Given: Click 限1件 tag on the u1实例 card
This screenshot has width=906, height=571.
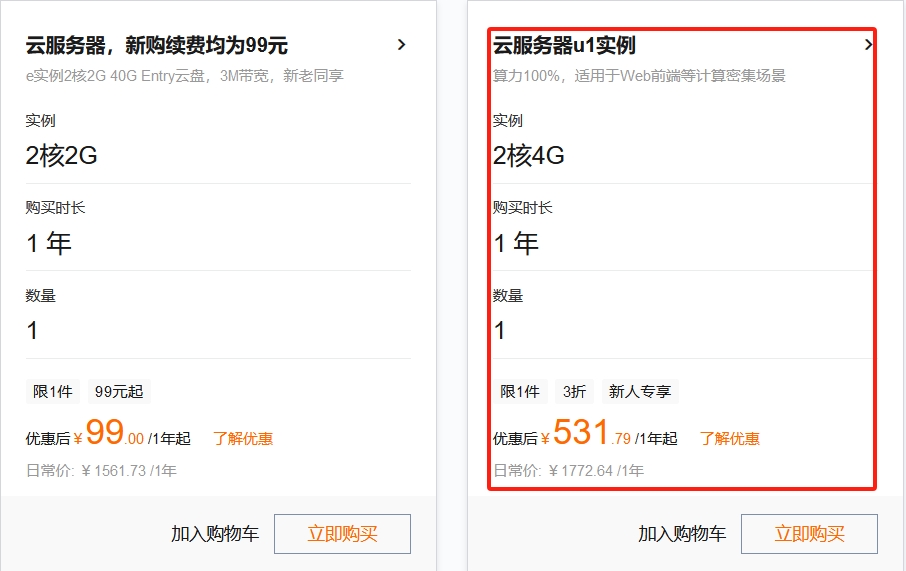Looking at the screenshot, I should point(519,391).
